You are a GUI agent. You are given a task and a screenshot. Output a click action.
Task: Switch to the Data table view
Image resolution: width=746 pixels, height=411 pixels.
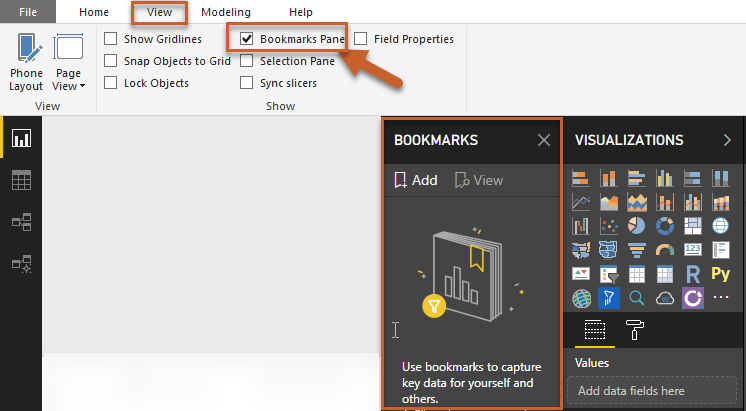click(x=21, y=180)
